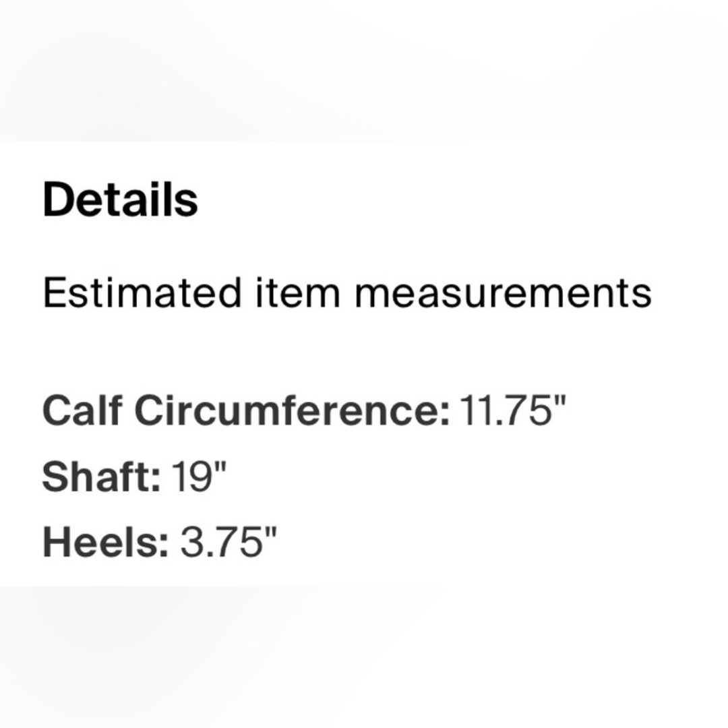The image size is (728, 728).
Task: Select the Estimated item measurements subtitle
Action: 347,293
